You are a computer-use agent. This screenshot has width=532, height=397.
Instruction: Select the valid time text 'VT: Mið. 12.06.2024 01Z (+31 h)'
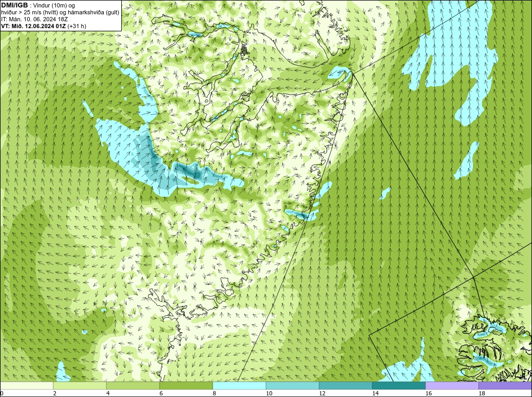(x=44, y=26)
